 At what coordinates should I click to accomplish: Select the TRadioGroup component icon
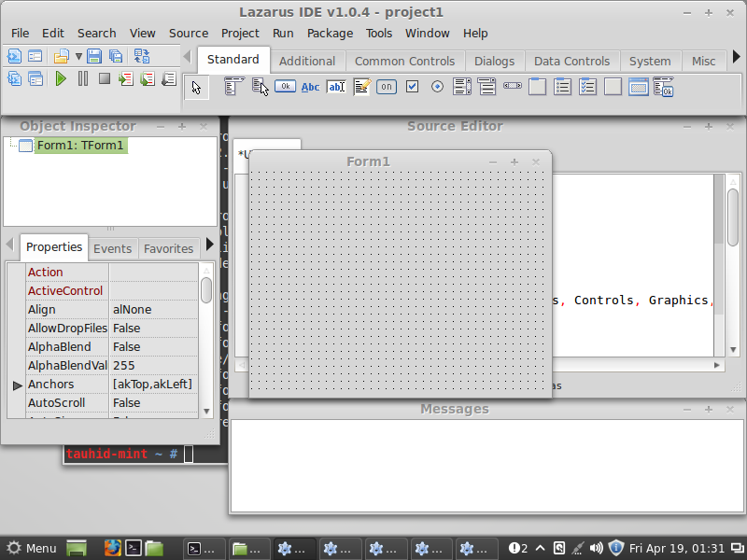click(x=563, y=87)
